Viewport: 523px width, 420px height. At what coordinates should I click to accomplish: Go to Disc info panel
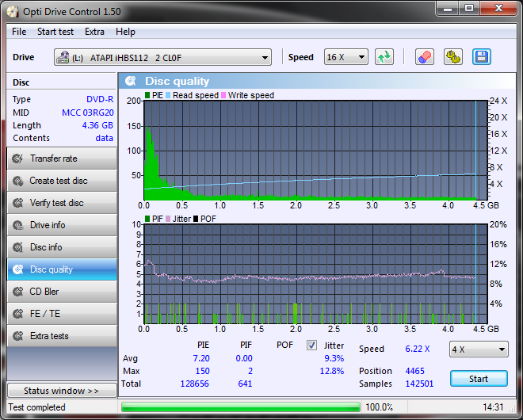[62, 247]
